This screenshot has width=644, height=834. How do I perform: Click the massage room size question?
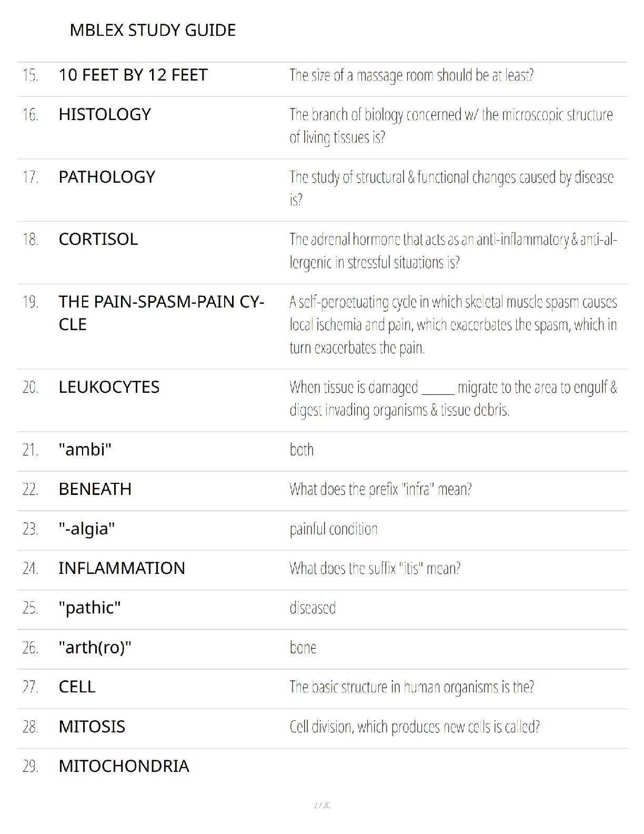coord(411,76)
